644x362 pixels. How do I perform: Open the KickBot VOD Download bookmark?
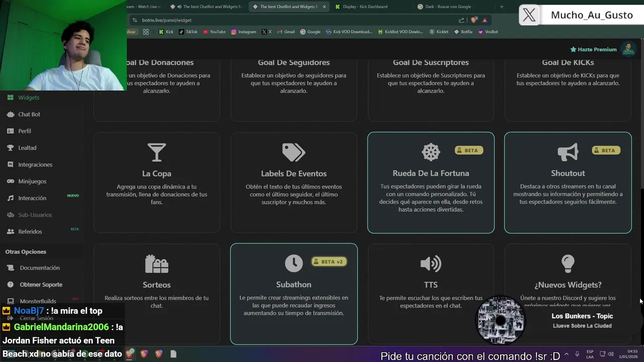tap(400, 32)
